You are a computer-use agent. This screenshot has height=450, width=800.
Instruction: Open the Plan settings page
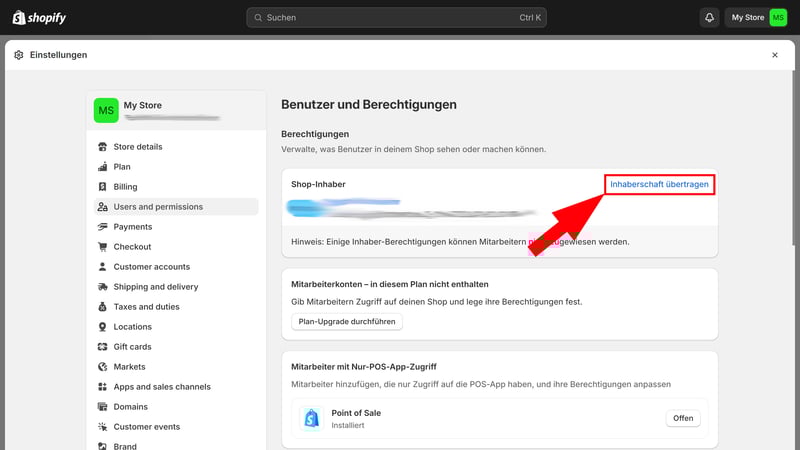(x=122, y=167)
